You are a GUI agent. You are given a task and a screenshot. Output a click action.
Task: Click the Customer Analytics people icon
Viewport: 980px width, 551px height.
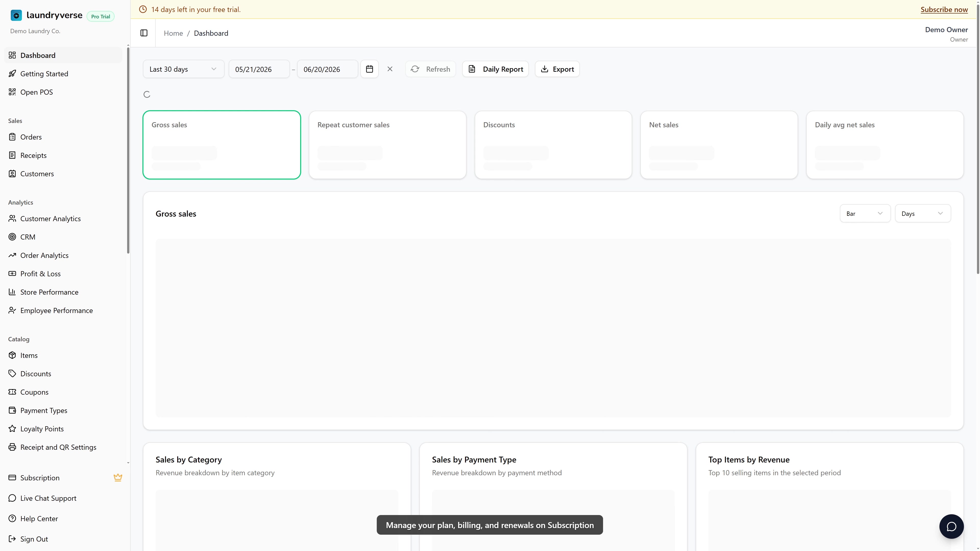(x=12, y=218)
